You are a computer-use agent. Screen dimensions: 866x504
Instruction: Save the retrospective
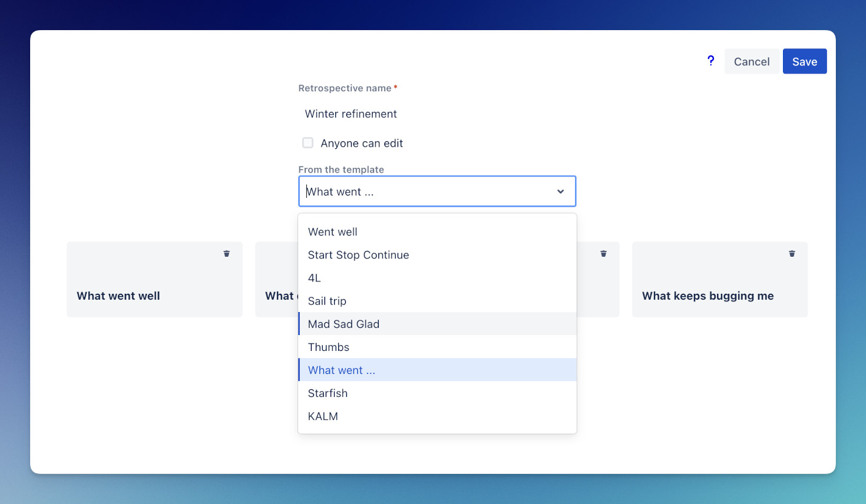(805, 61)
